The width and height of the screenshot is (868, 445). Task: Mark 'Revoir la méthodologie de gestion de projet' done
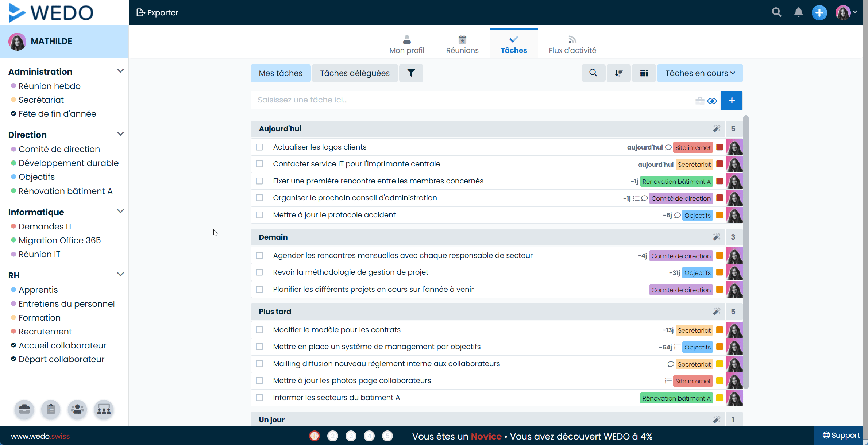[259, 272]
